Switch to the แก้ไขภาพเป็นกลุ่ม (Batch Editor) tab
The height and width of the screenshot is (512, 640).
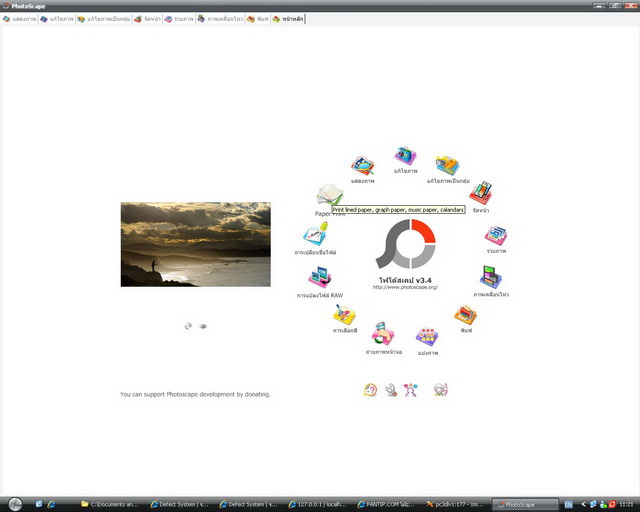[x=104, y=19]
